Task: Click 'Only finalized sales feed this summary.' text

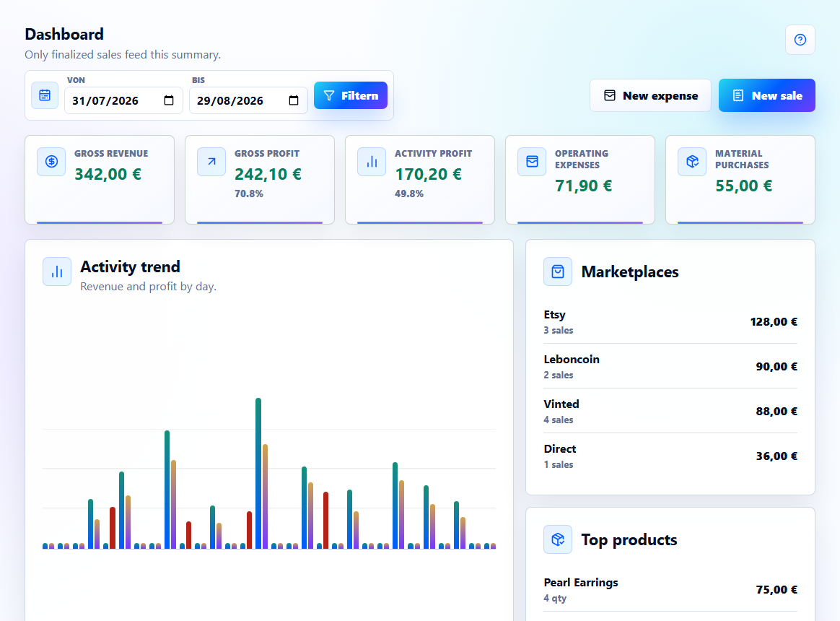Action: (x=123, y=55)
